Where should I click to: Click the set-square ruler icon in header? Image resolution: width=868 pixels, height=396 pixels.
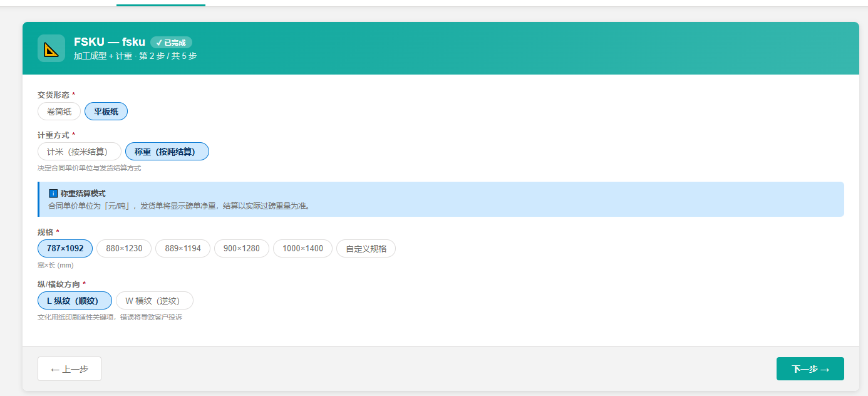[51, 48]
